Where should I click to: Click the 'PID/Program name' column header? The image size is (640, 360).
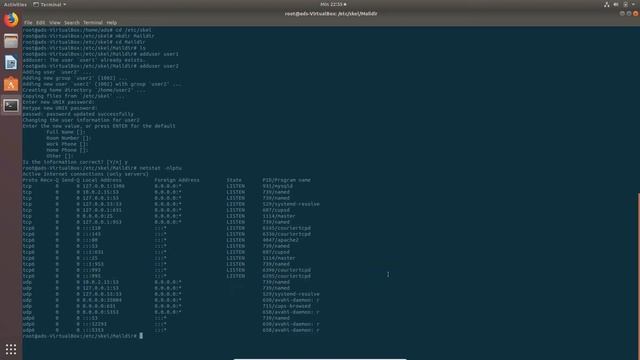coord(287,180)
